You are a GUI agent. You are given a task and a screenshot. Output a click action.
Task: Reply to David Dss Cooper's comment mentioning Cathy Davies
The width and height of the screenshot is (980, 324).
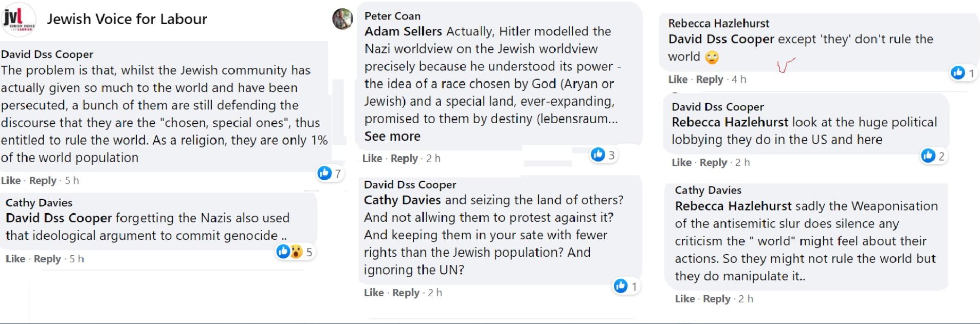pos(406,293)
